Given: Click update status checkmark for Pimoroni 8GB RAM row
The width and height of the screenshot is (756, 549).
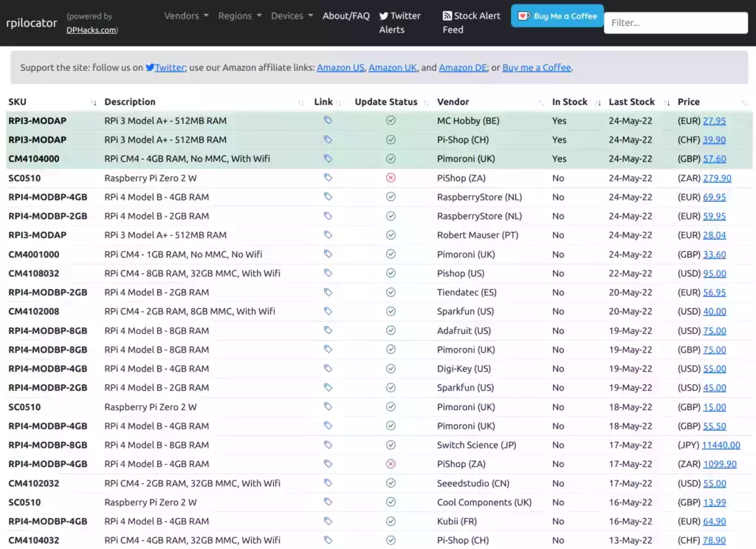Looking at the screenshot, I should (391, 349).
